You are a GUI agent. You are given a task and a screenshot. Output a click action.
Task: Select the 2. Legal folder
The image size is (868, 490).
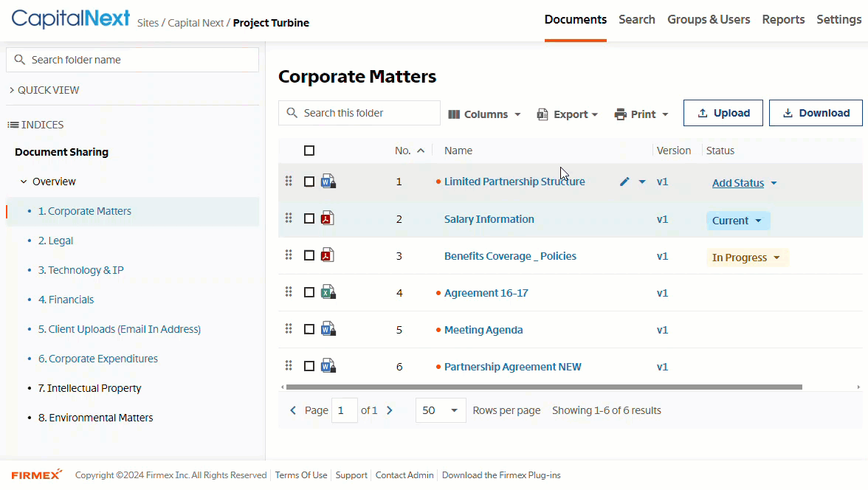pyautogui.click(x=55, y=241)
